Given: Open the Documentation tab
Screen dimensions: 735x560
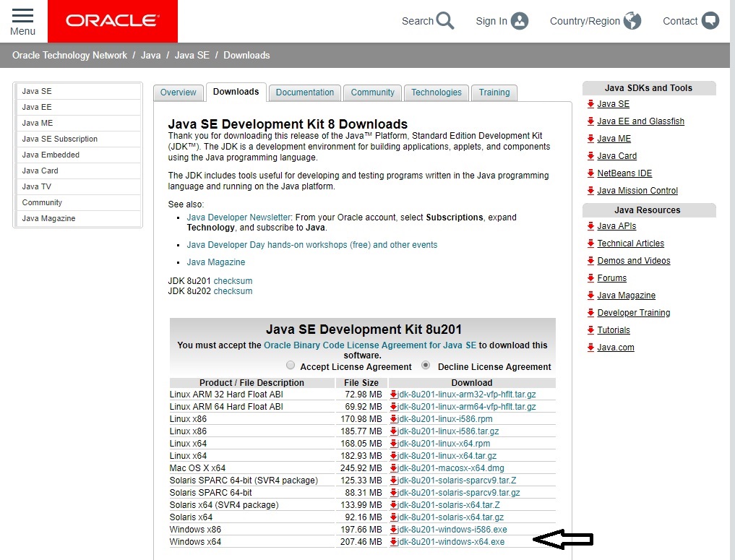Looking at the screenshot, I should 305,92.
